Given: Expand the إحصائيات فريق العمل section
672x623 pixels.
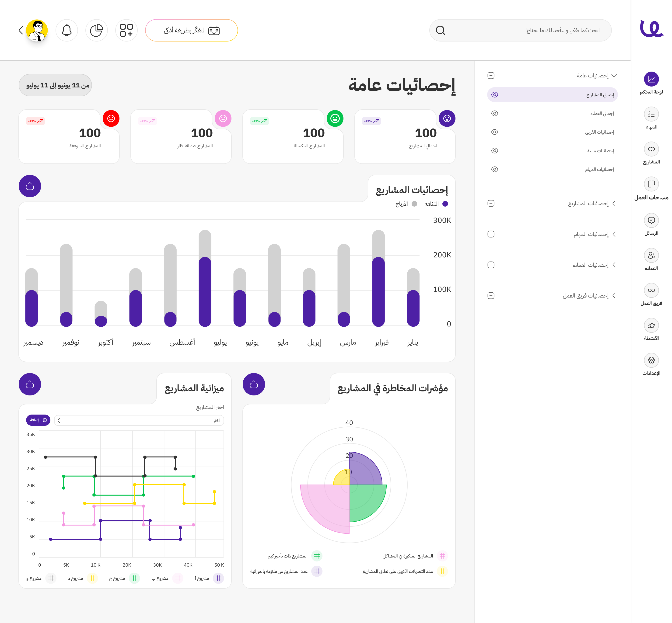Looking at the screenshot, I should click(614, 296).
